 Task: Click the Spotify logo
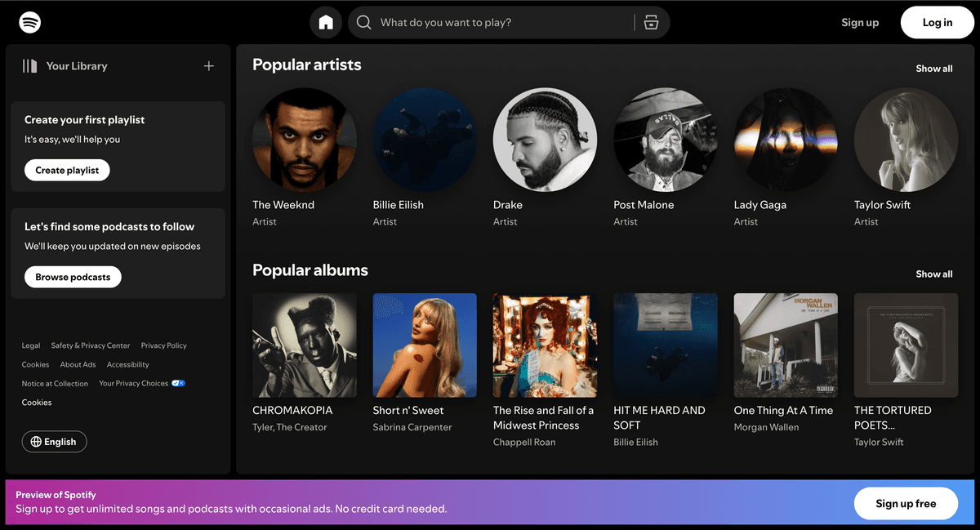click(x=30, y=22)
